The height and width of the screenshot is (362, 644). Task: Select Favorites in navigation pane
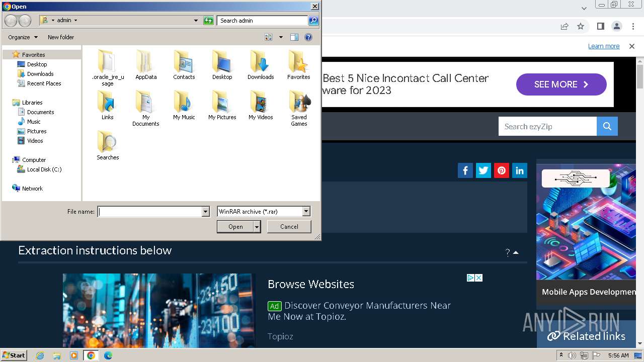coord(33,55)
